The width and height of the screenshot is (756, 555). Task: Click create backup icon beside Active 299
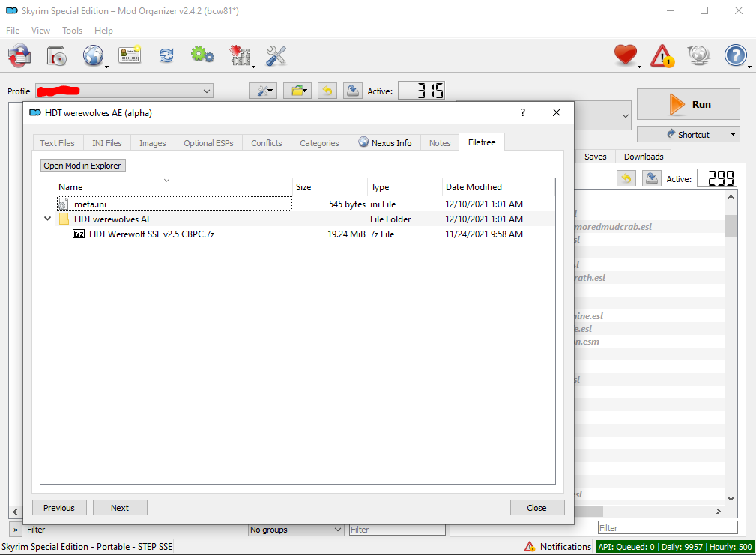coord(651,178)
